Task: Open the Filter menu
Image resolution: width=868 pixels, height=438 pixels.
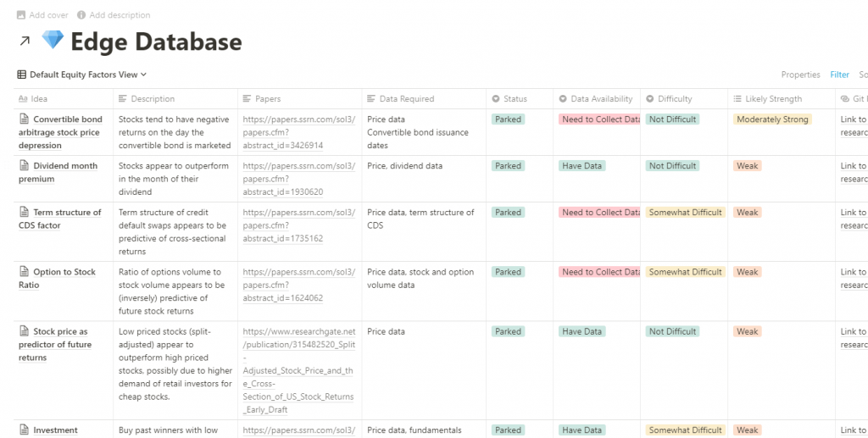Action: [x=839, y=75]
